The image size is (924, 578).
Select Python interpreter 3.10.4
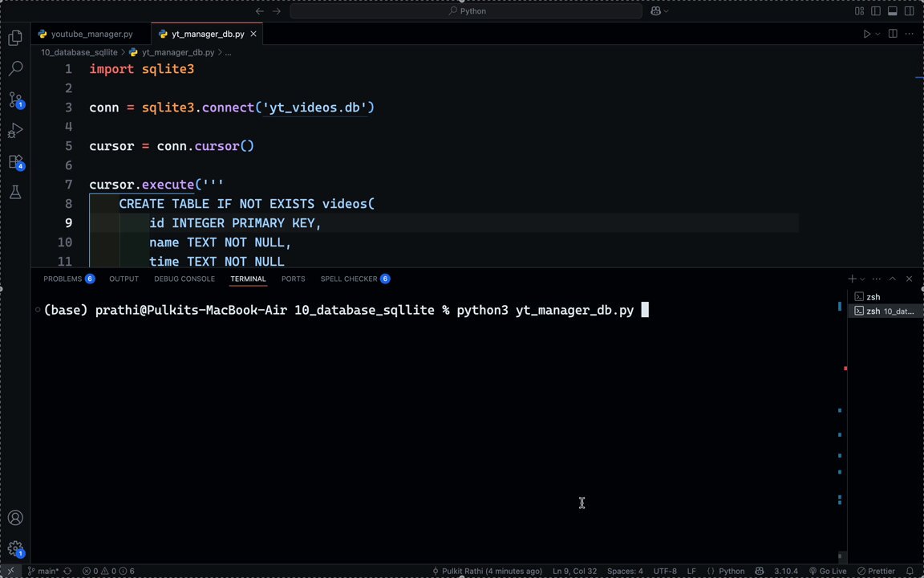[x=785, y=571]
